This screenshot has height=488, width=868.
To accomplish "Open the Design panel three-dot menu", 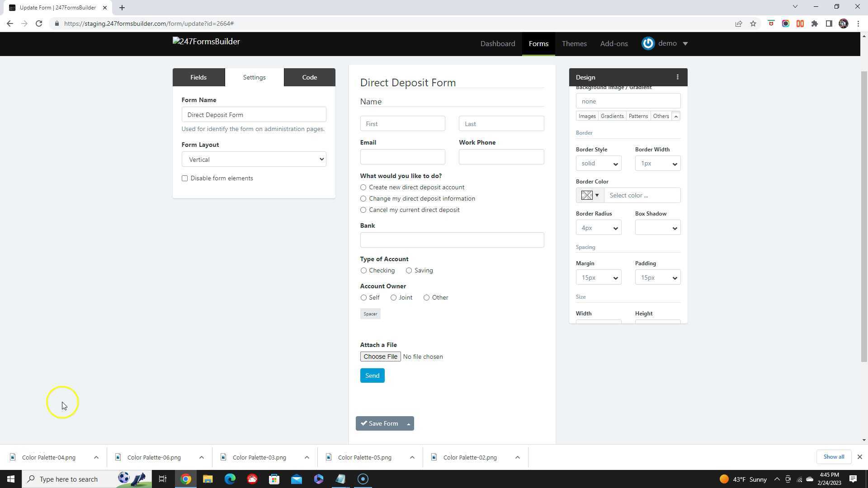I will tap(677, 77).
